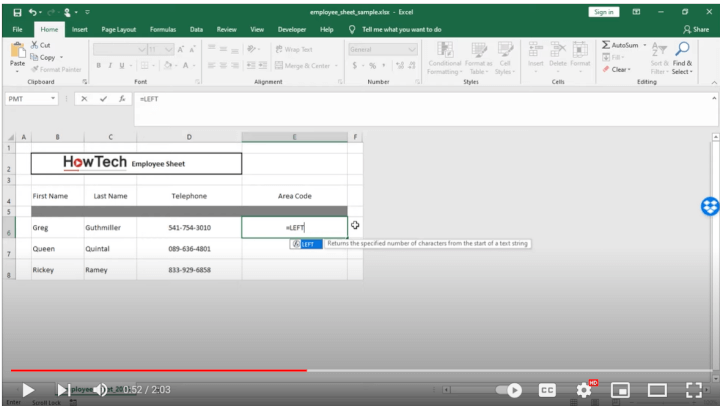The width and height of the screenshot is (720, 406).
Task: Skip to the next video
Action: [x=63, y=390]
